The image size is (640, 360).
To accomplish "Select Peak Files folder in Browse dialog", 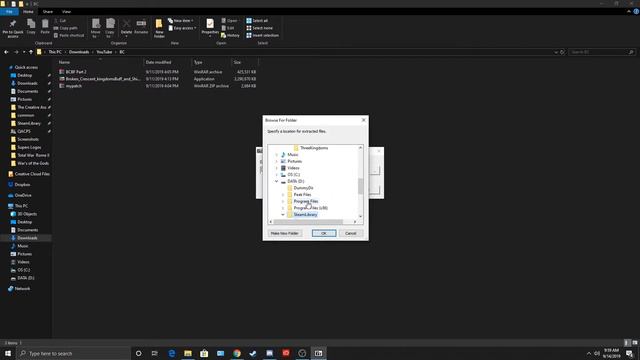I will click(302, 195).
